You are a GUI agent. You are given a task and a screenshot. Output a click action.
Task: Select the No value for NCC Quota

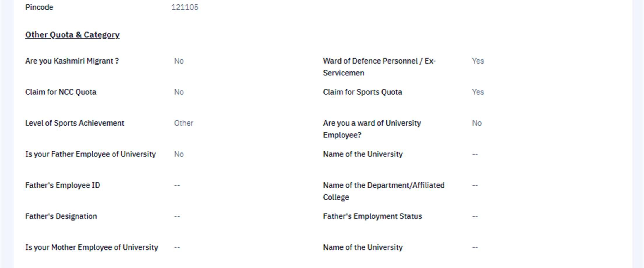179,92
